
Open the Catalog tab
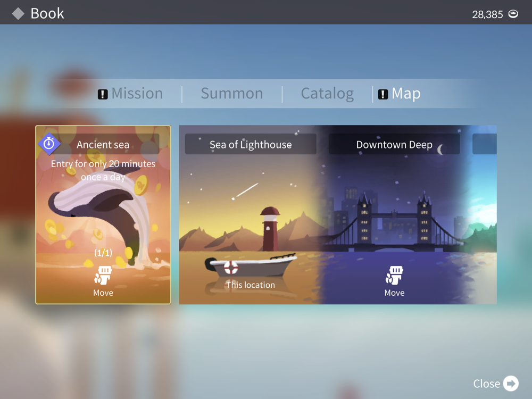327,94
